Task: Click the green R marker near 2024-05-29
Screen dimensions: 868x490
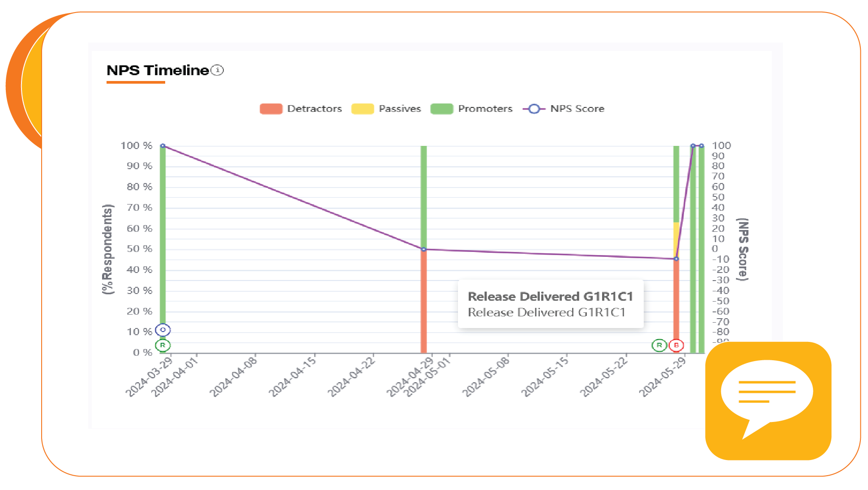Action: (x=659, y=345)
